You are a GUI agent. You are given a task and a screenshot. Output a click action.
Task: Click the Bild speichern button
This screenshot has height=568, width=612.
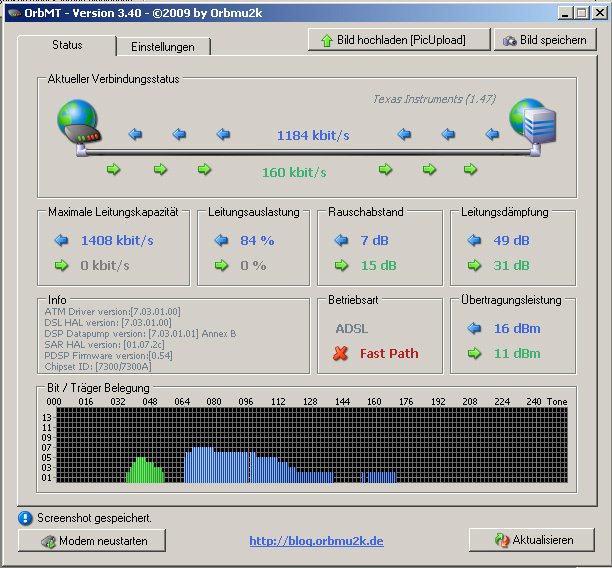tap(545, 40)
